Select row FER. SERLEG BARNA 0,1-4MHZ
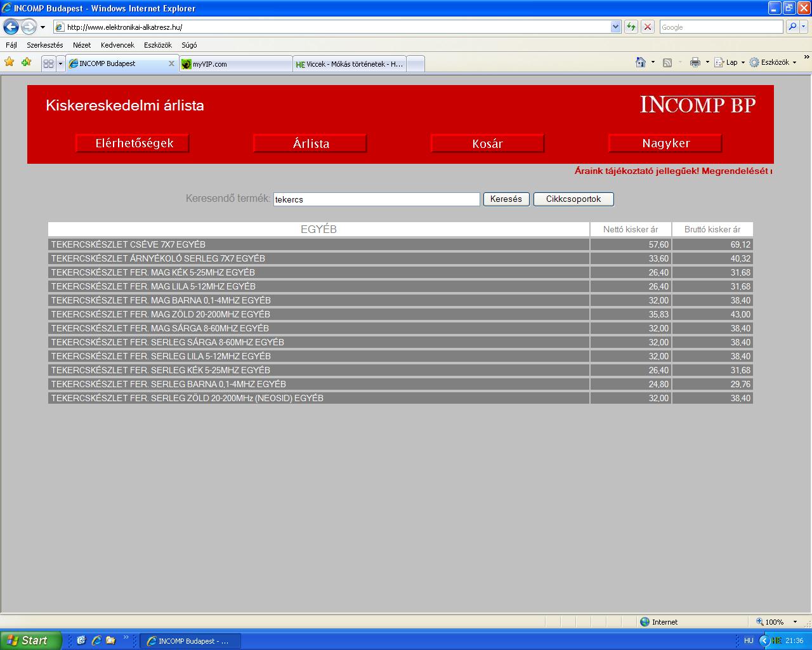Screen dimensions: 812x650 click(x=318, y=384)
